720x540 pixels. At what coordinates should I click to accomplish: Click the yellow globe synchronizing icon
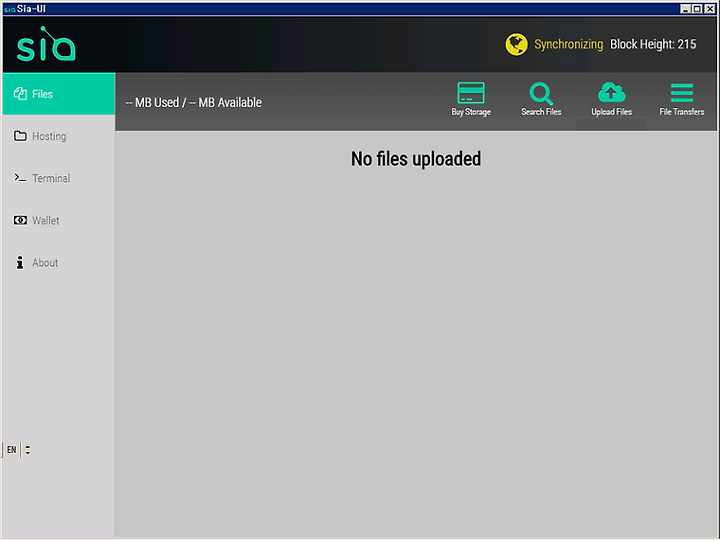point(516,45)
